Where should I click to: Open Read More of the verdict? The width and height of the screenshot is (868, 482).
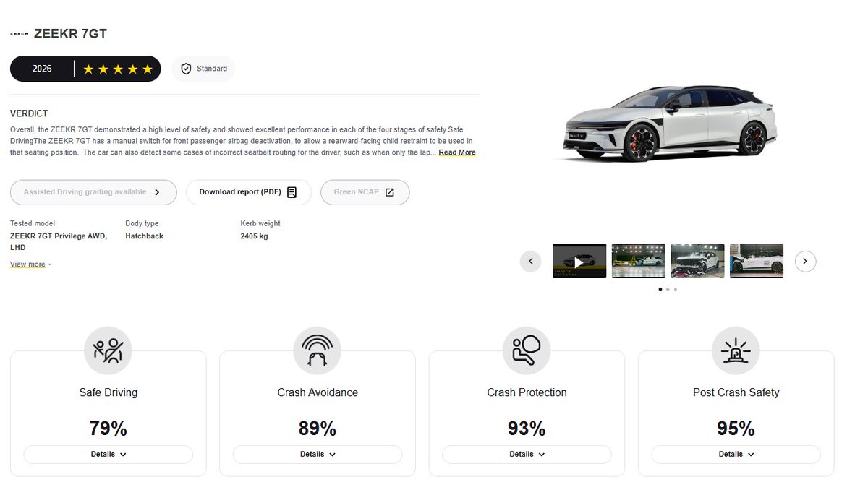click(457, 152)
